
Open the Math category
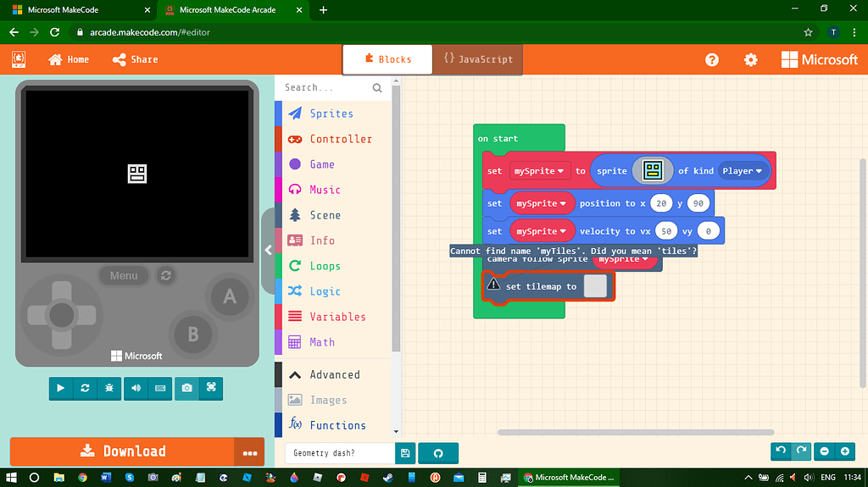[334, 342]
